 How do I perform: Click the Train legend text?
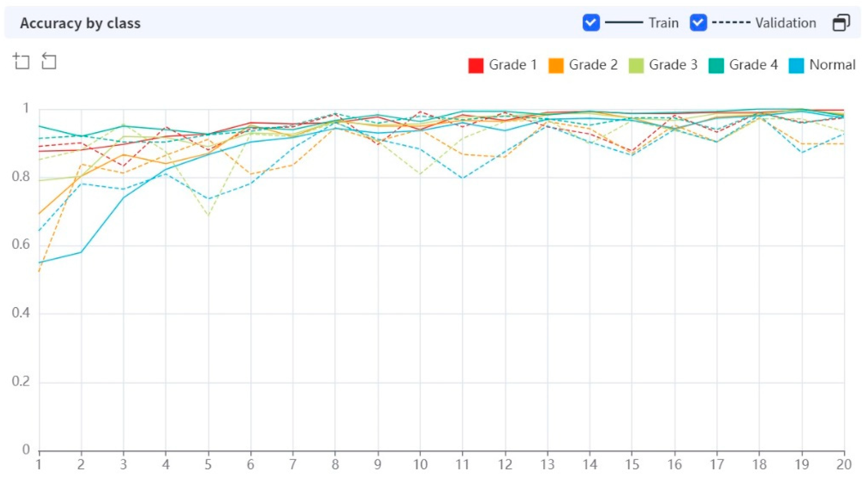[x=663, y=23]
